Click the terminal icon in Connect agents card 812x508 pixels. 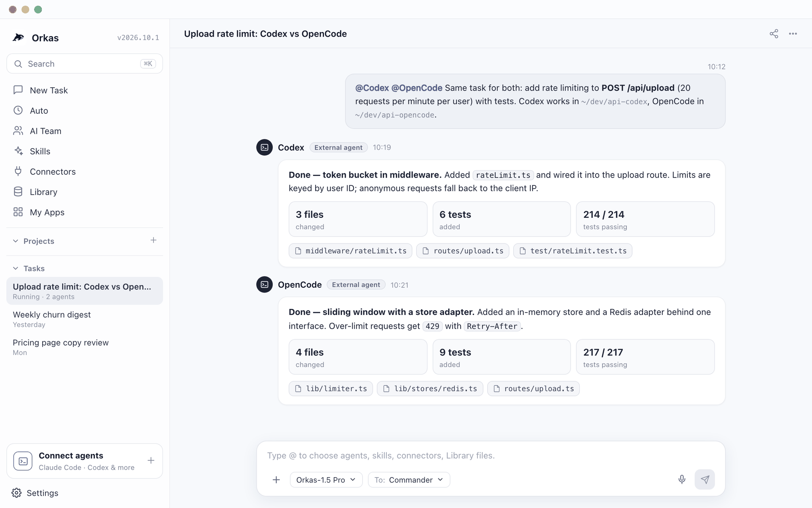[23, 461]
